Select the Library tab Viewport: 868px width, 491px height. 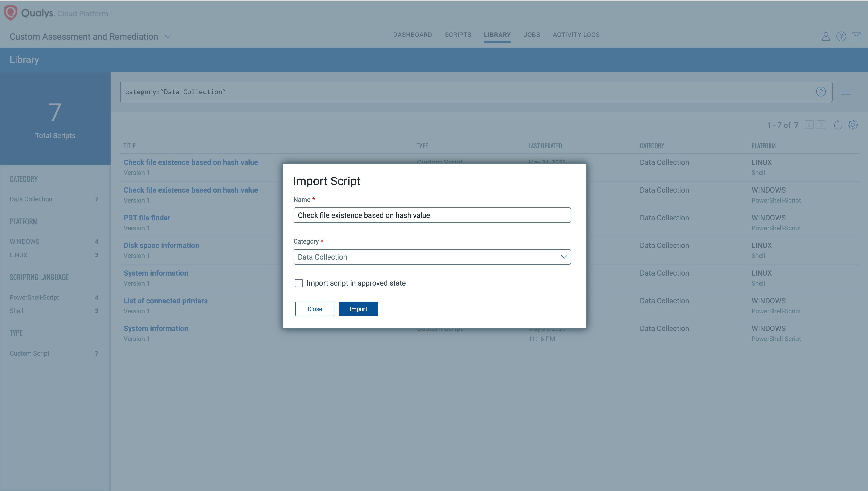click(497, 35)
